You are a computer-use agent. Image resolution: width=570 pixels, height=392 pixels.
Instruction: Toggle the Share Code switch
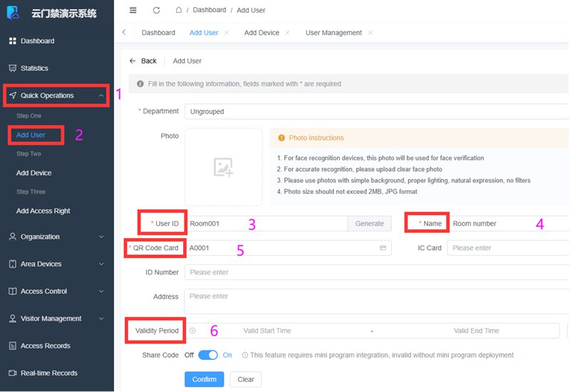point(207,355)
